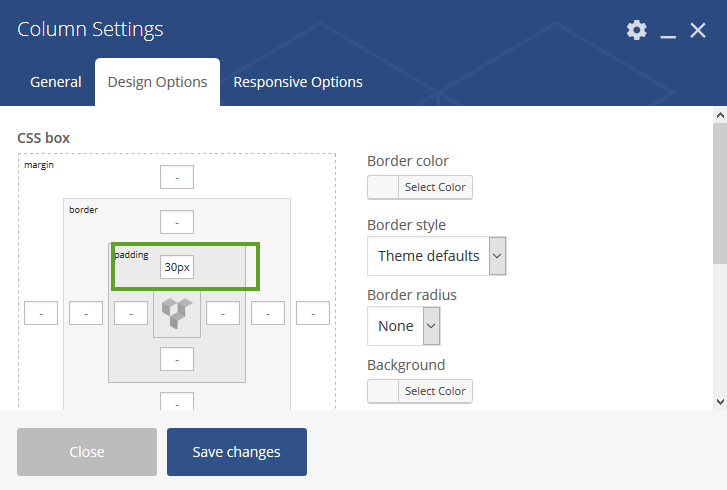Open the settings gear icon
This screenshot has height=490, width=727.
pyautogui.click(x=637, y=30)
